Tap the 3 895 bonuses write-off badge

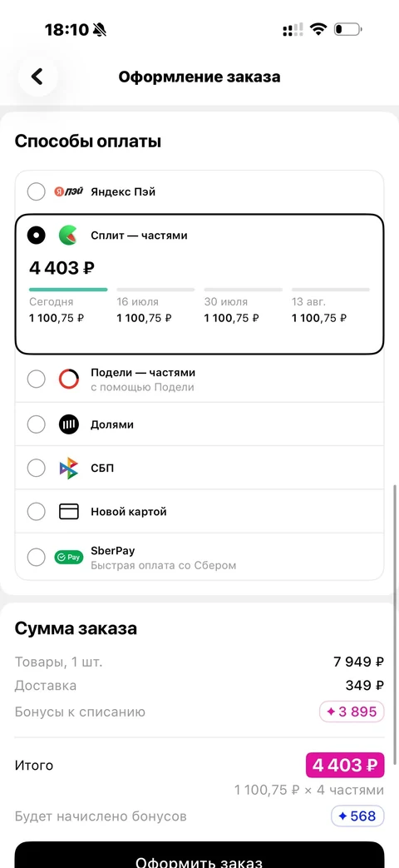click(x=352, y=712)
